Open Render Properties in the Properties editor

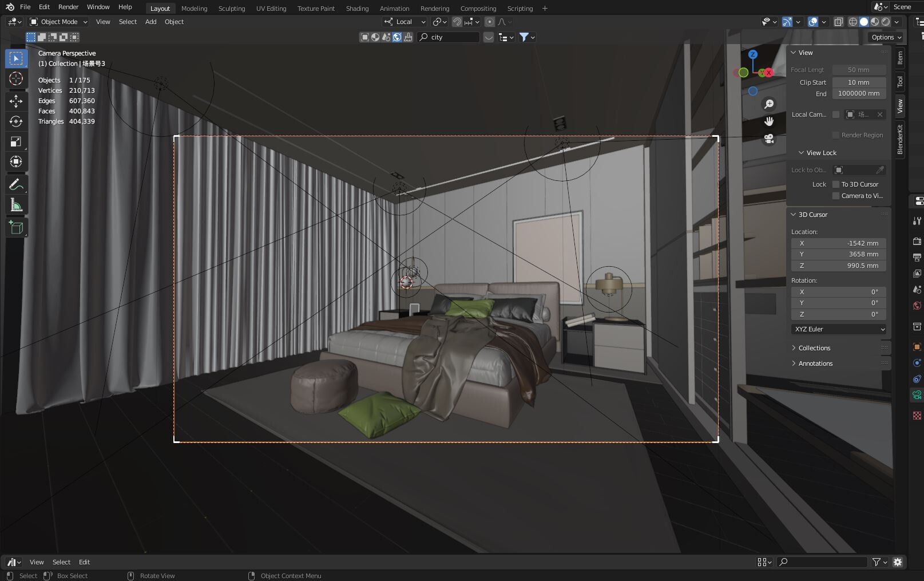917,241
